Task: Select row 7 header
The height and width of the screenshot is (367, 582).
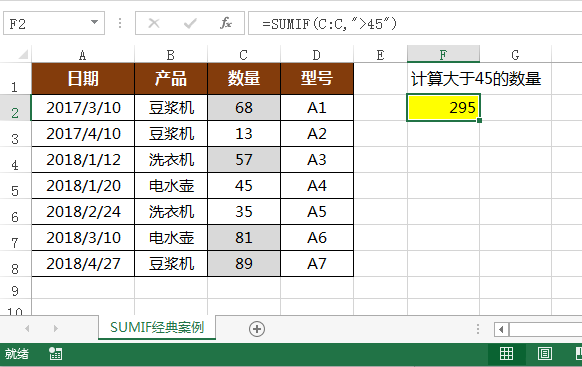Action: coord(15,237)
